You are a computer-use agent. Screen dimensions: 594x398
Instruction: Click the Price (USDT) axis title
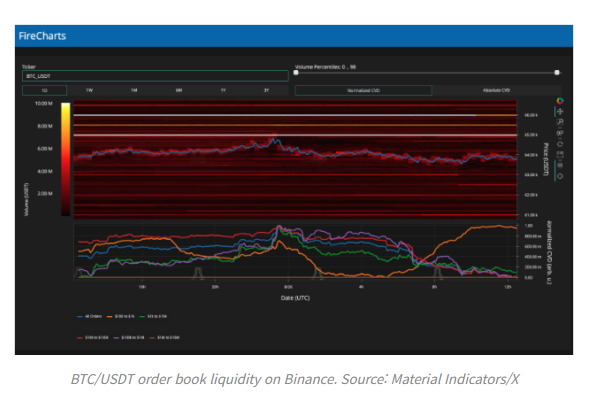(x=546, y=159)
